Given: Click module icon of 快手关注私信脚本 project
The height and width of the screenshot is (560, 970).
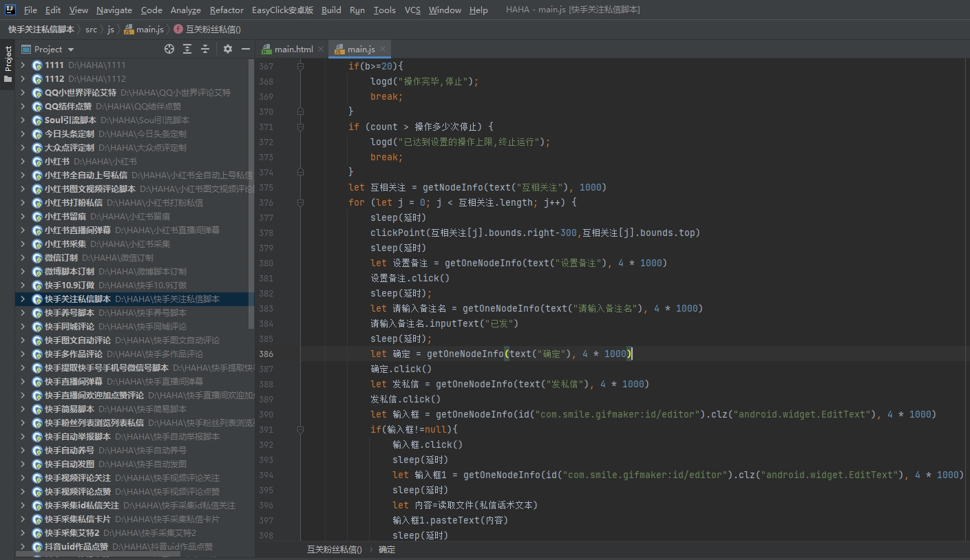Looking at the screenshot, I should 37,299.
